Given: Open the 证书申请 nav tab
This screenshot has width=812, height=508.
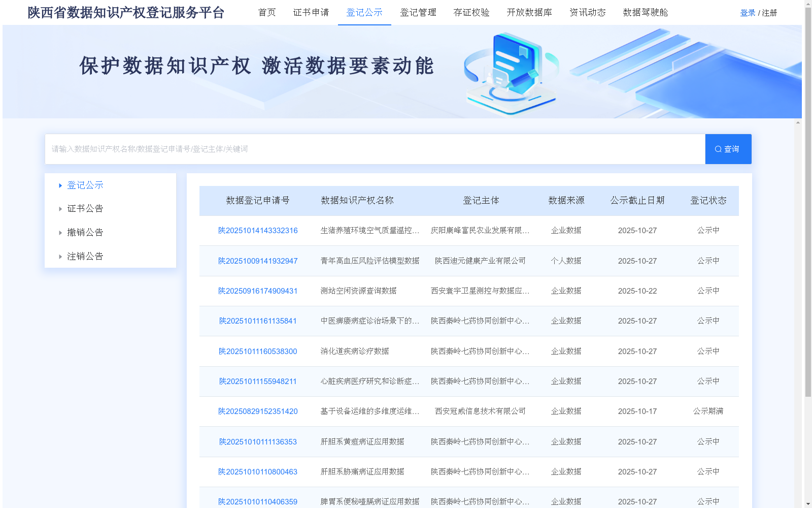Looking at the screenshot, I should point(311,12).
